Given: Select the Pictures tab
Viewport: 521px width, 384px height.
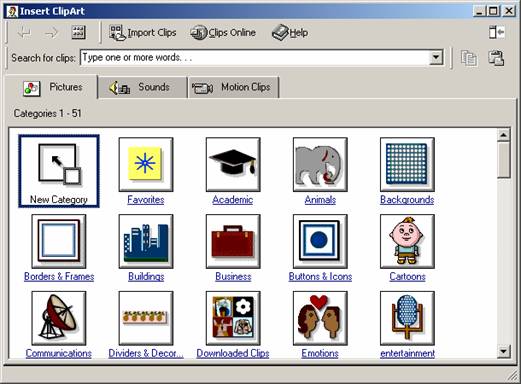Looking at the screenshot, I should click(x=52, y=87).
